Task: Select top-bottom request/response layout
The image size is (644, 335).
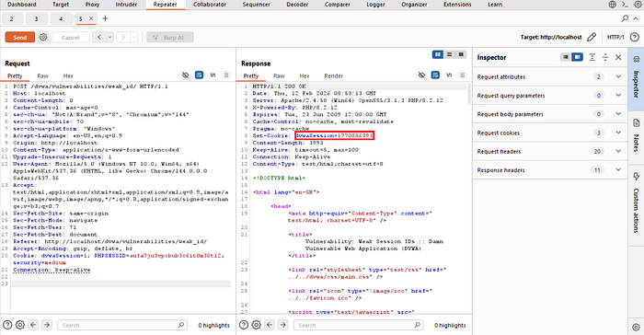Action: coord(449,54)
